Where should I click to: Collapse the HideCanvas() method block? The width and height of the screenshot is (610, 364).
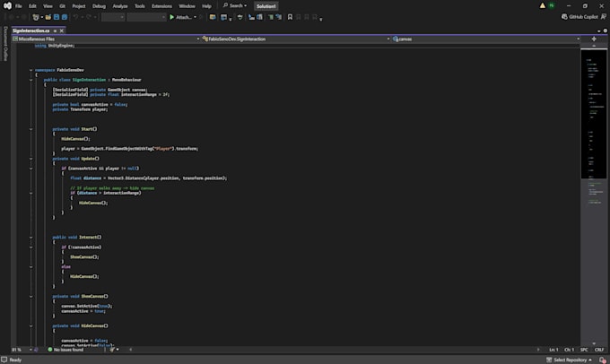pos(30,325)
